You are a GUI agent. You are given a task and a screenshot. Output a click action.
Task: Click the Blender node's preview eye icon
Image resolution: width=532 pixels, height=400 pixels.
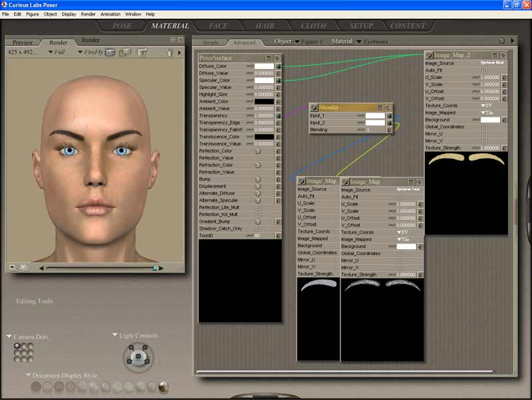tap(388, 107)
